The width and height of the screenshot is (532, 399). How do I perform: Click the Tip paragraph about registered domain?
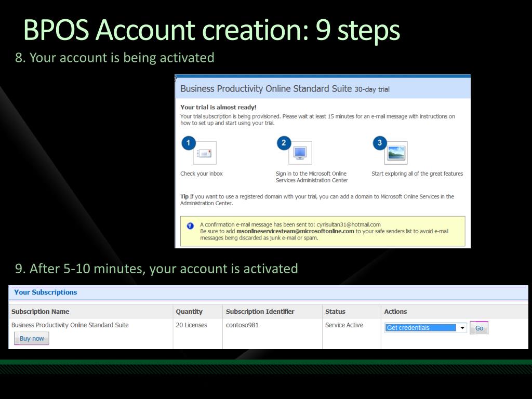coord(317,200)
